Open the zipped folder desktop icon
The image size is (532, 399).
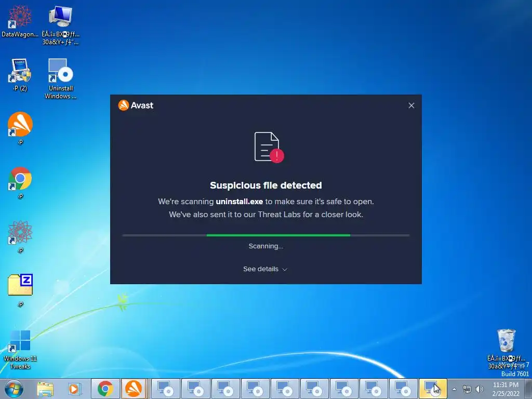pos(20,290)
